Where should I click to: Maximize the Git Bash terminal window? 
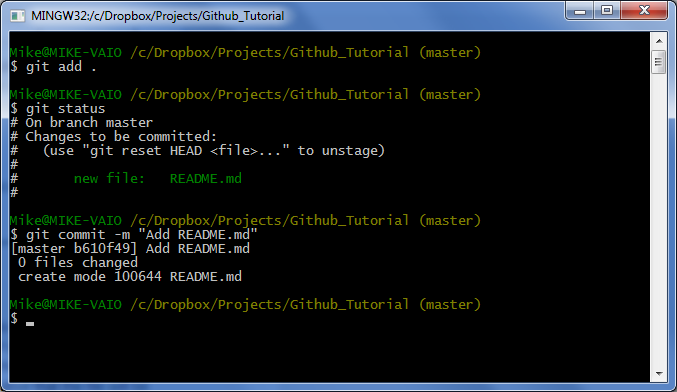607,11
